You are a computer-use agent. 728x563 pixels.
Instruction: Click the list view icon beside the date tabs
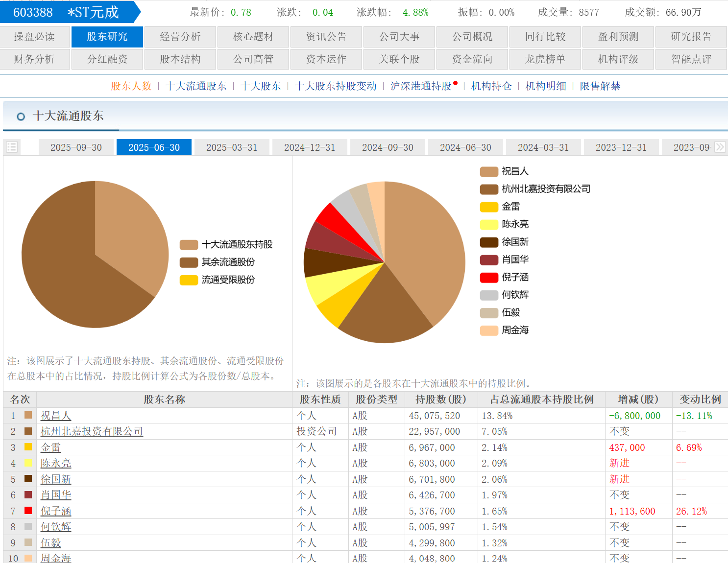(12, 147)
